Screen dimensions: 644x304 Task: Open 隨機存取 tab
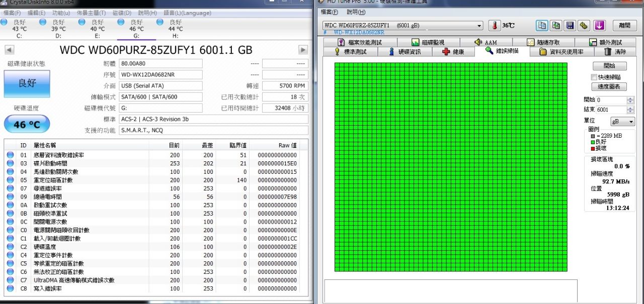pyautogui.click(x=543, y=43)
